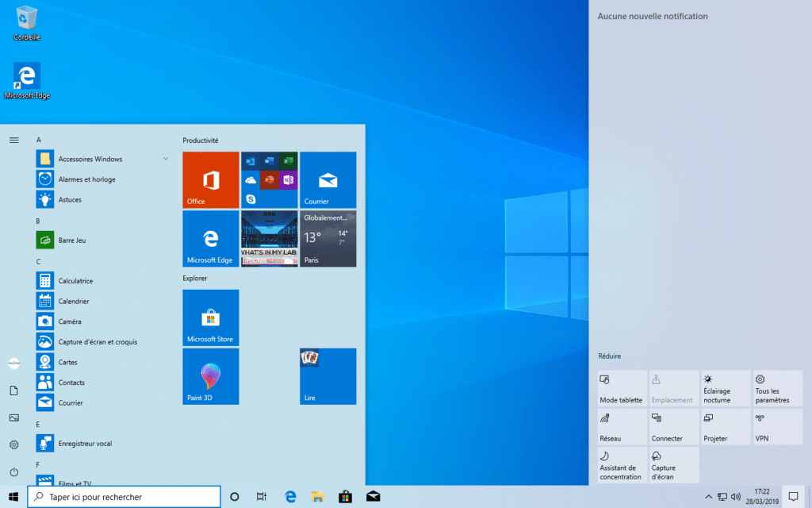
Task: Open Pictures from Start sidebar
Action: pos(14,418)
